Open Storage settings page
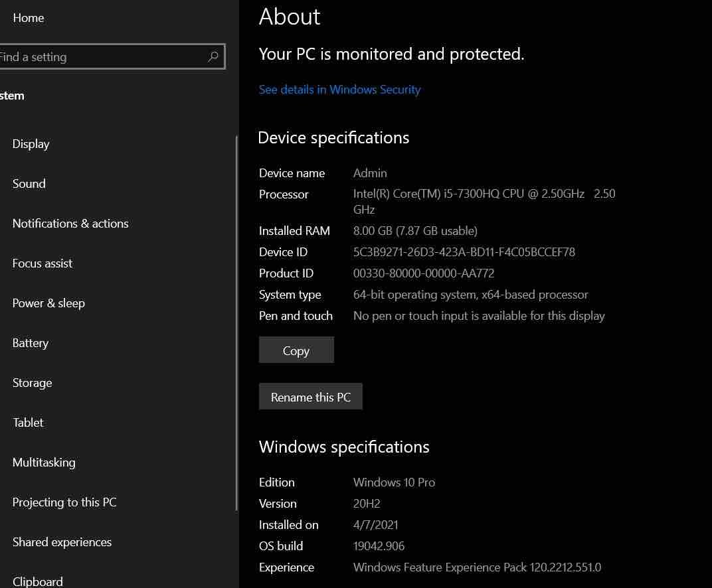Viewport: 712px width, 588px height. pyautogui.click(x=32, y=383)
